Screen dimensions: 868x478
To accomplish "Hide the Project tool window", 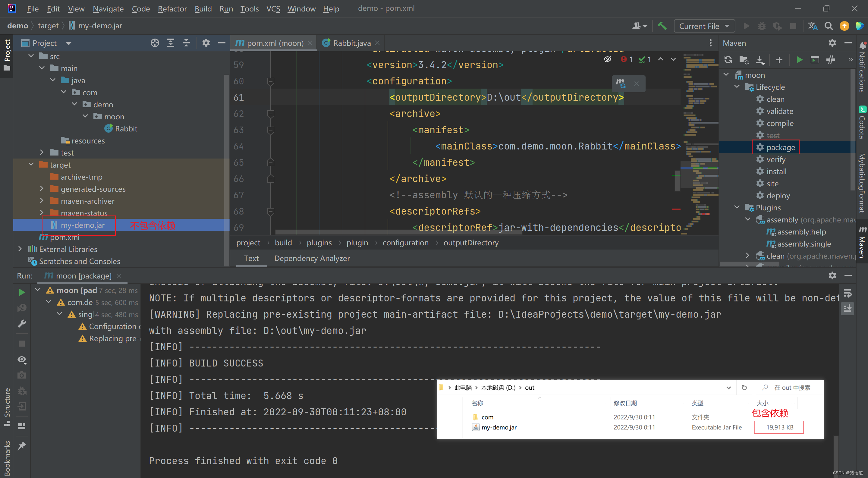I will point(222,43).
